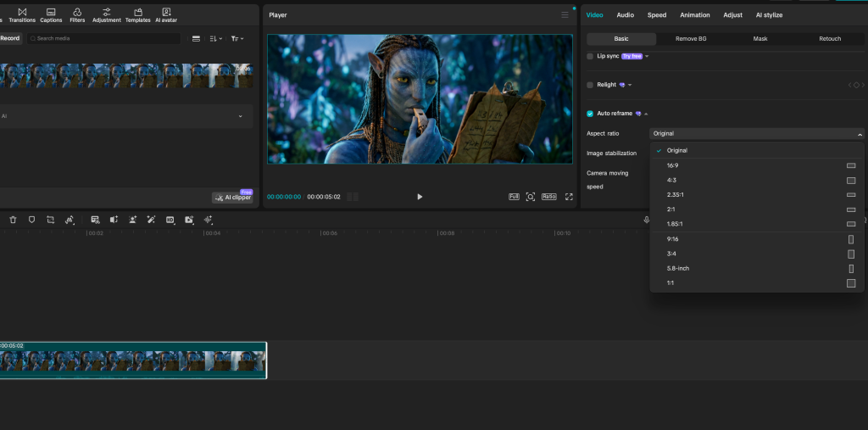The width and height of the screenshot is (868, 430).
Task: Select the Remove BG sub-tab
Action: click(x=691, y=39)
